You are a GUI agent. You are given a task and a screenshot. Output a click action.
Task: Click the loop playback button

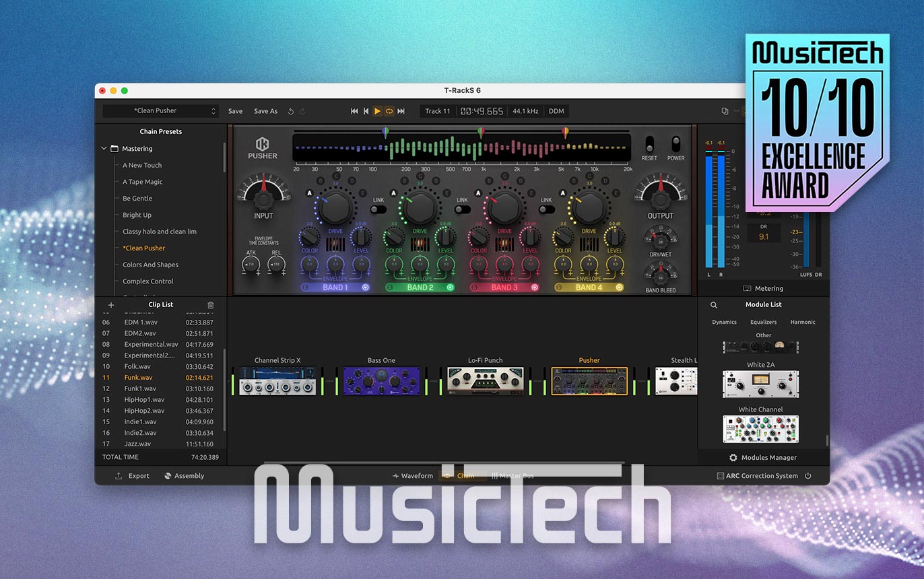pos(389,111)
